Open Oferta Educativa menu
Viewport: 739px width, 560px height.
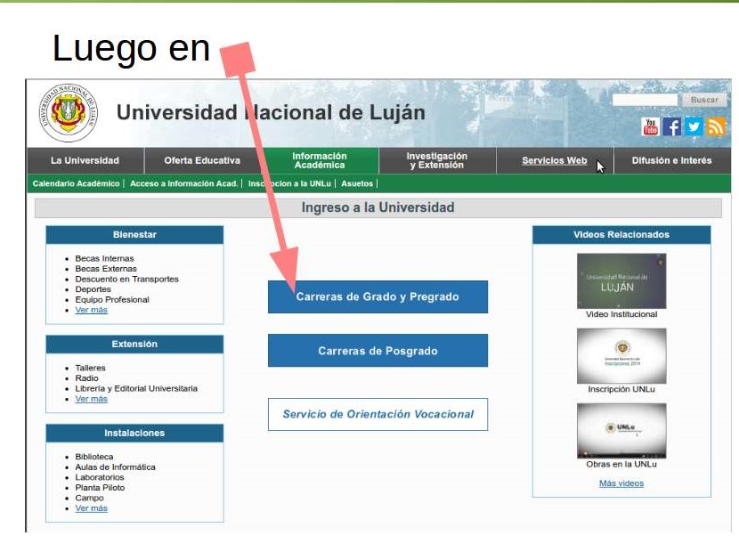coord(202,160)
